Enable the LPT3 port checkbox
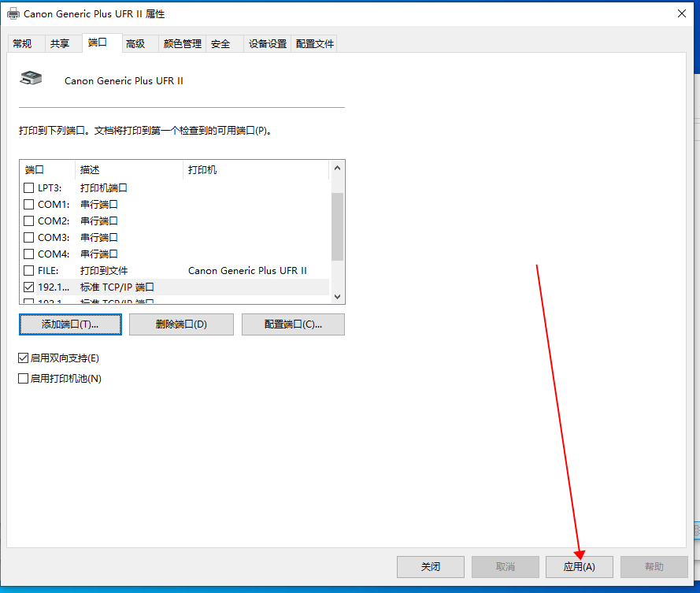 (29, 188)
